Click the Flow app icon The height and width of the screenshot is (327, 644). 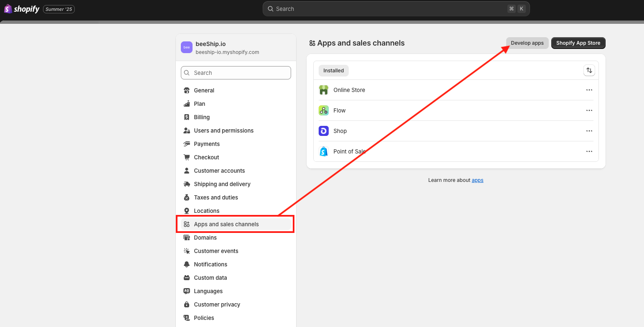[324, 110]
